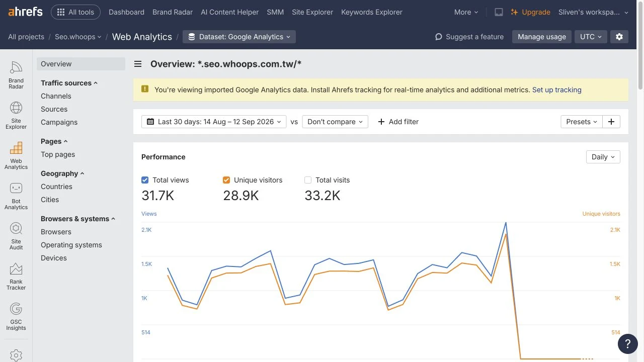Image resolution: width=644 pixels, height=362 pixels.
Task: Open SMM in top navigation
Action: pyautogui.click(x=275, y=12)
